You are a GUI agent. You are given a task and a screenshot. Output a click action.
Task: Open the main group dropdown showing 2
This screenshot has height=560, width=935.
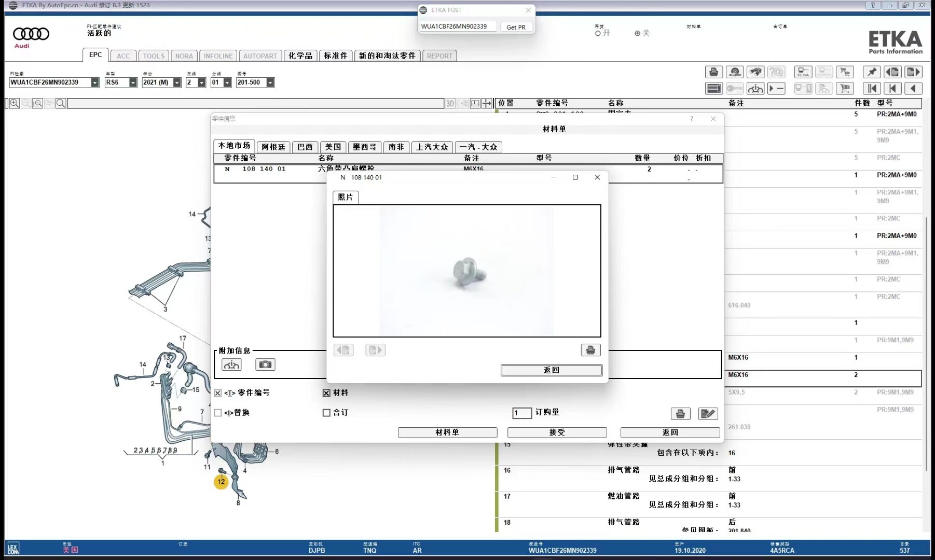click(202, 82)
